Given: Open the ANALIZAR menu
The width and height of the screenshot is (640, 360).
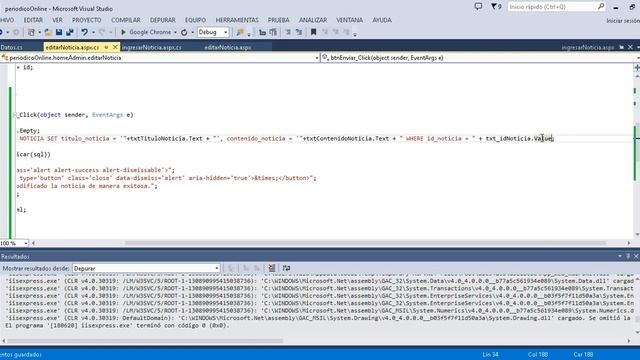Looking at the screenshot, I should click(x=313, y=20).
